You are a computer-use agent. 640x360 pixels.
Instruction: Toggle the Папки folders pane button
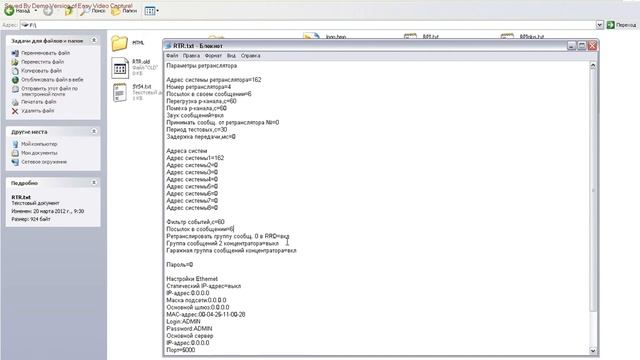tap(124, 11)
